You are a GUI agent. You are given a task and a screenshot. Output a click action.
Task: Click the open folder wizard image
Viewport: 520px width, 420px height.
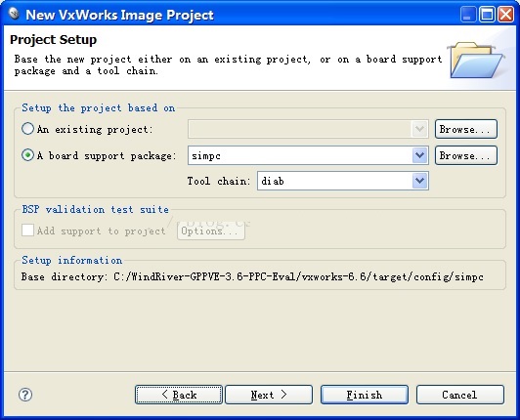pyautogui.click(x=476, y=60)
